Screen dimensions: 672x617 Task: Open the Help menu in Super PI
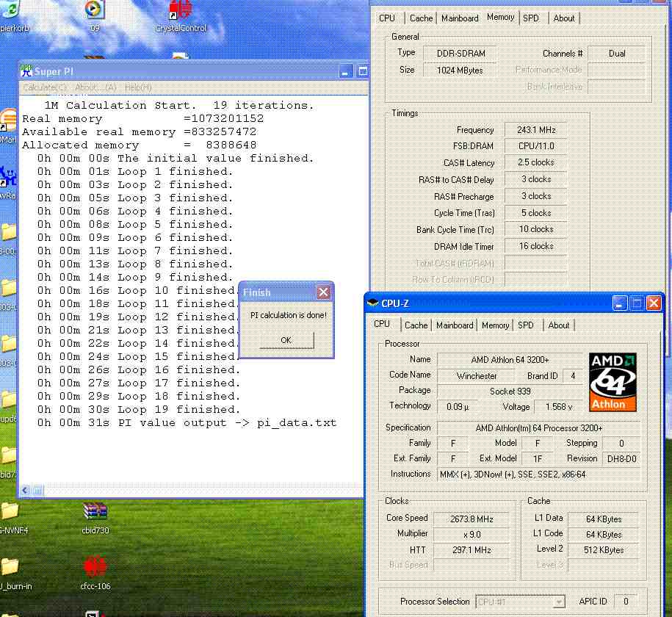click(138, 87)
